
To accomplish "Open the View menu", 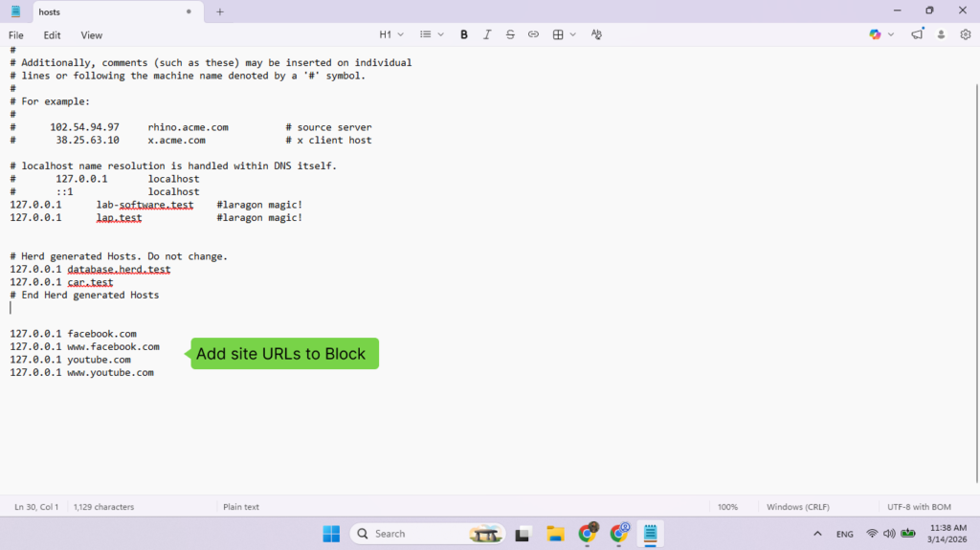I will [x=92, y=35].
